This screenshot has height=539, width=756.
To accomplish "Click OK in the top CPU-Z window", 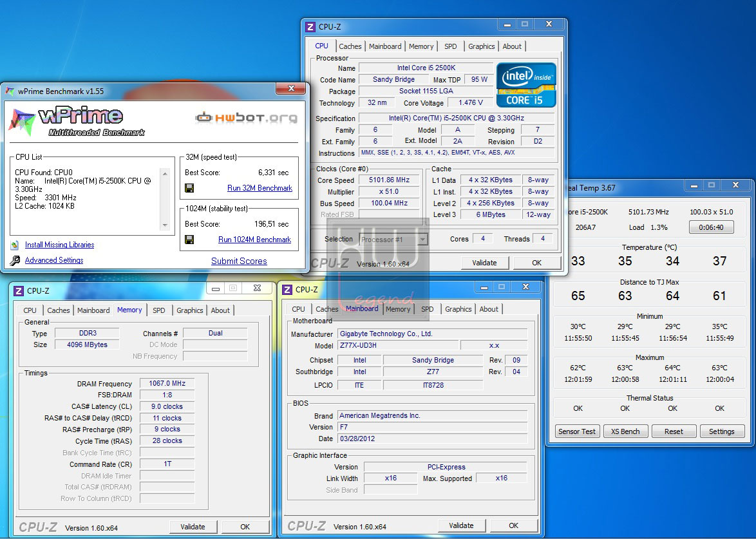I will pos(536,263).
